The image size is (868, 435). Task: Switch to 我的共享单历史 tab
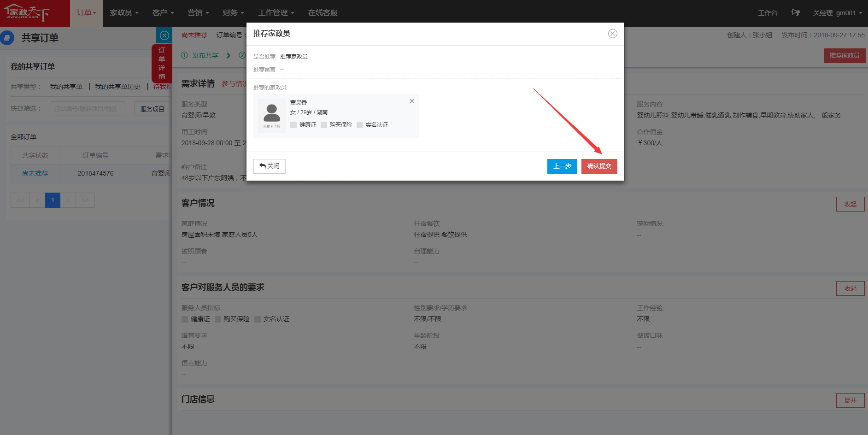click(118, 87)
